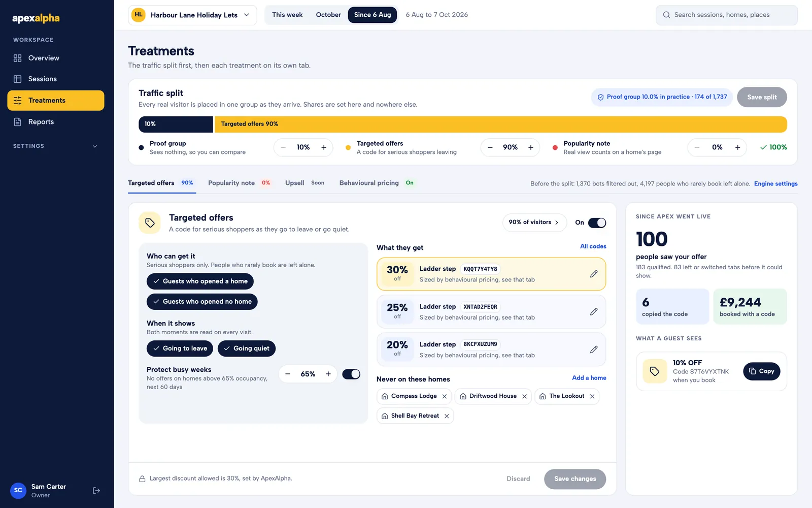Image resolution: width=812 pixels, height=508 pixels.
Task: Open the Reports document icon
Action: [18, 122]
